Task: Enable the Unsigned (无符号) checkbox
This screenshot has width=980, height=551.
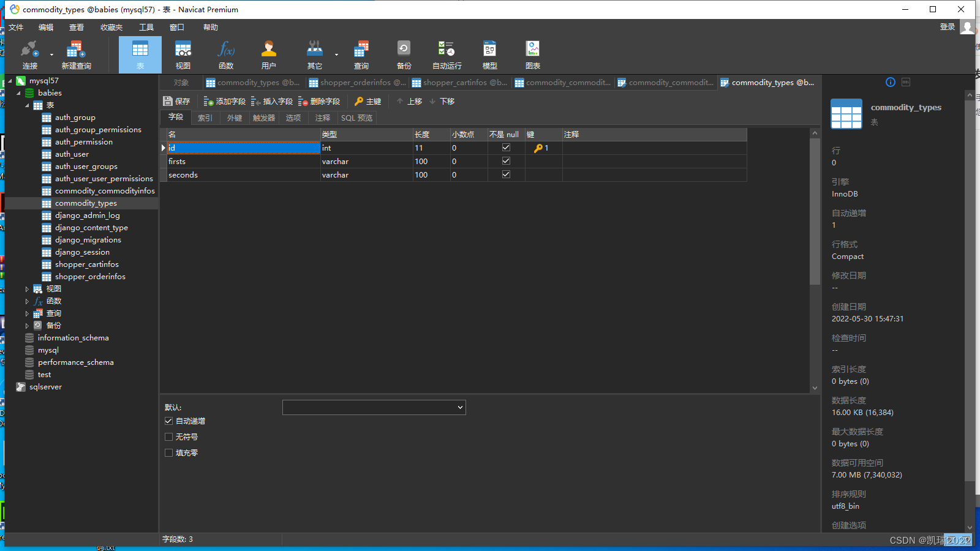Action: coord(168,437)
